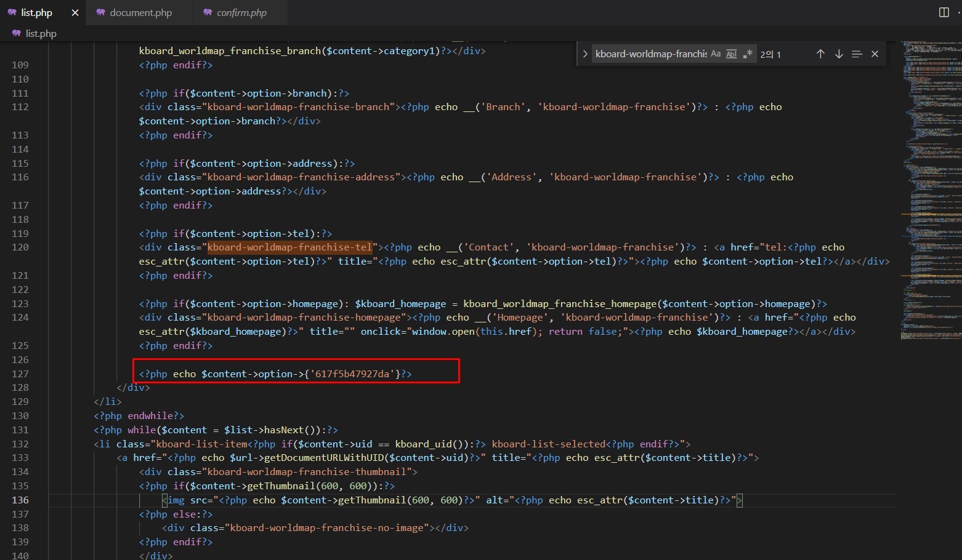This screenshot has width=962, height=560.
Task: Switch to the confirm.php tab
Action: tap(241, 12)
